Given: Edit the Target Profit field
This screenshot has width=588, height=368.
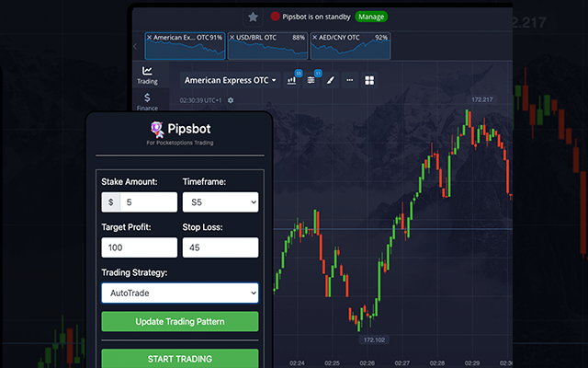Looking at the screenshot, I should 139,247.
